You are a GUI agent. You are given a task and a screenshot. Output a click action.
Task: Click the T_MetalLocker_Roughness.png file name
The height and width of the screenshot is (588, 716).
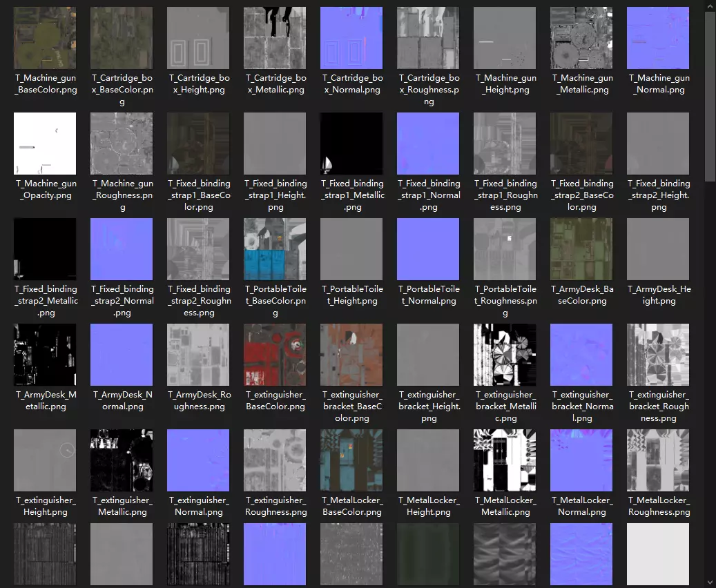[659, 506]
